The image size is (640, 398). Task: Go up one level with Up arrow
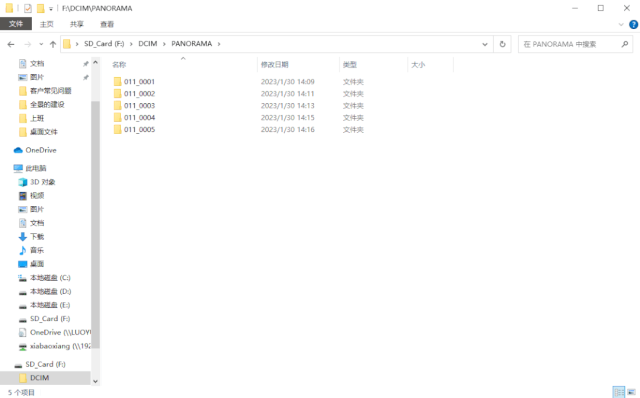(53, 44)
